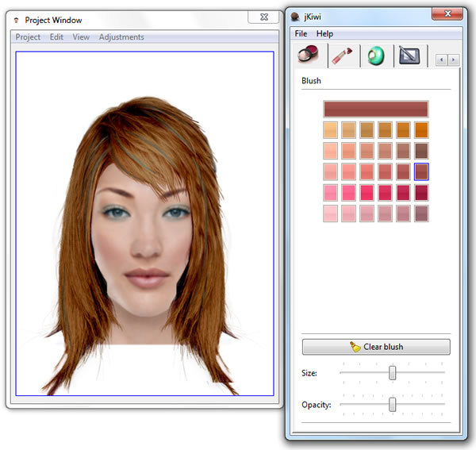Click the Size slider handle
The height and width of the screenshot is (450, 476).
tap(392, 372)
